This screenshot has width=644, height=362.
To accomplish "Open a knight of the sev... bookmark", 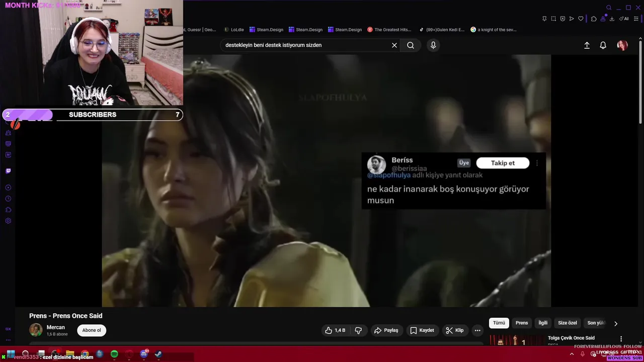I will click(x=494, y=30).
